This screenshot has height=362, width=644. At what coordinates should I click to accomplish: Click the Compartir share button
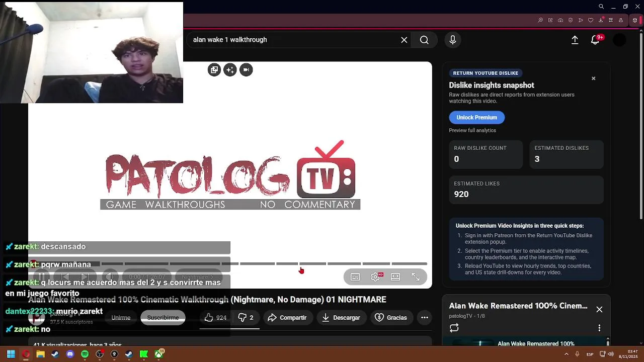287,318
